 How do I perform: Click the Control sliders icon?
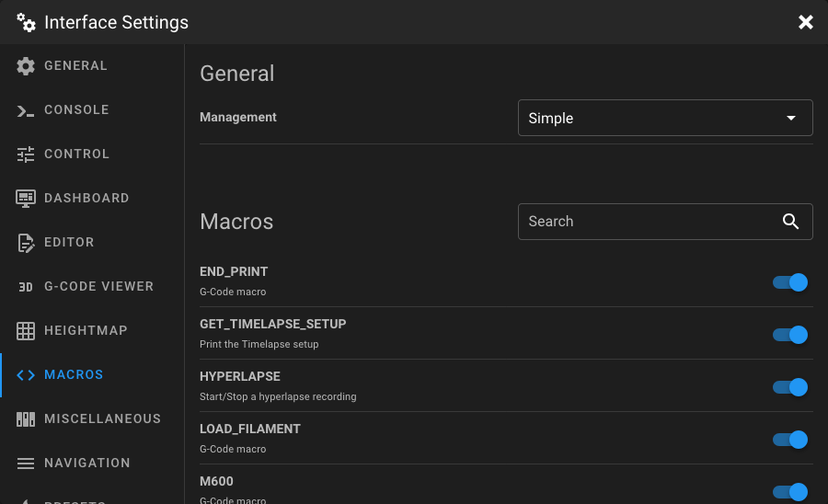point(26,155)
